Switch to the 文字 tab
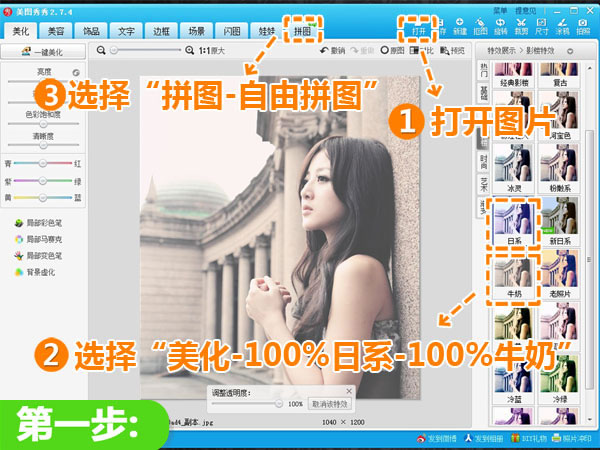 (126, 31)
